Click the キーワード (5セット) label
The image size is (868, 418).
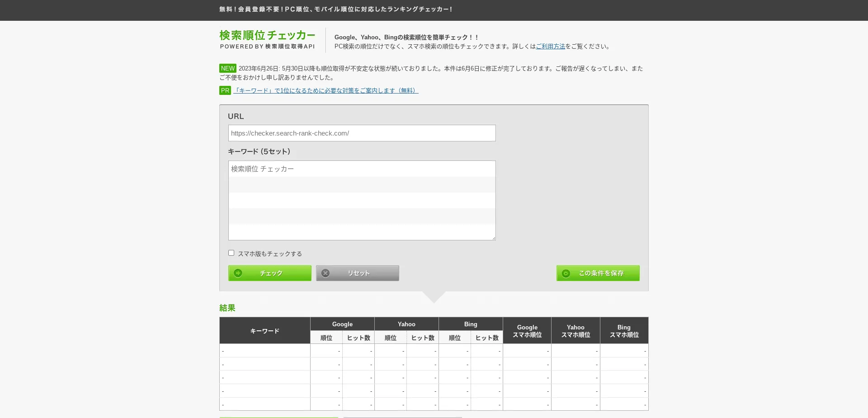259,151
